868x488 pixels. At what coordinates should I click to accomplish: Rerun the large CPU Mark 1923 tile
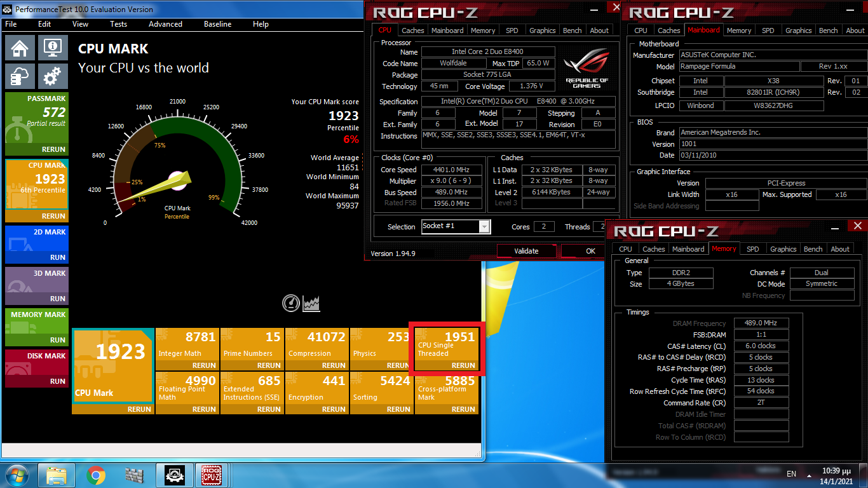point(139,409)
